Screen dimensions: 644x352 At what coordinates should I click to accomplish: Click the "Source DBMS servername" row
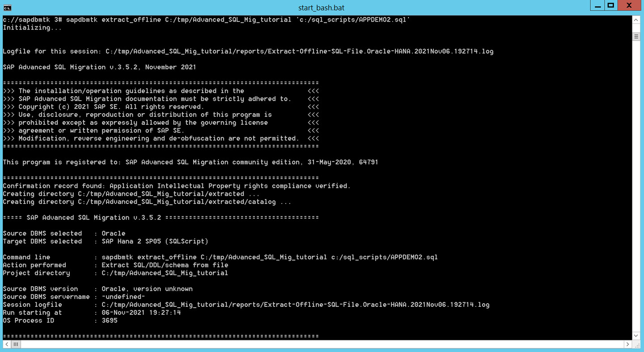pos(74,297)
